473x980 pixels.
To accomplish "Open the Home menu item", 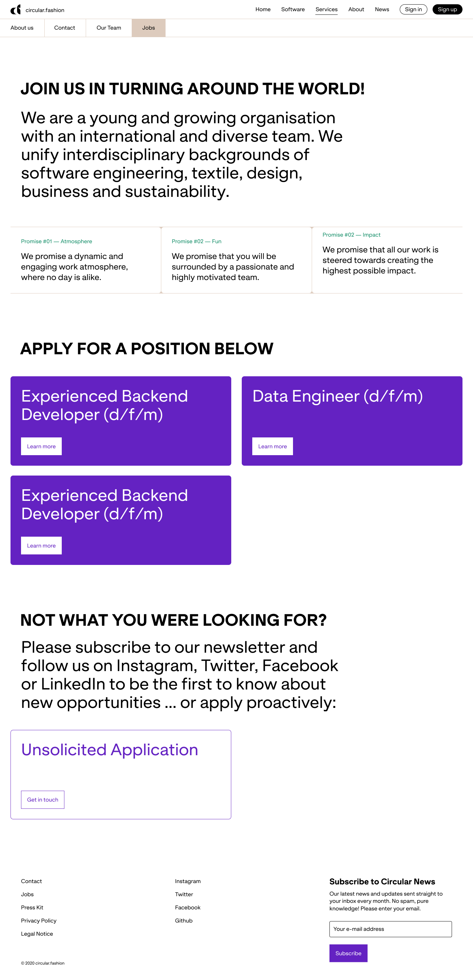I will pyautogui.click(x=263, y=10).
